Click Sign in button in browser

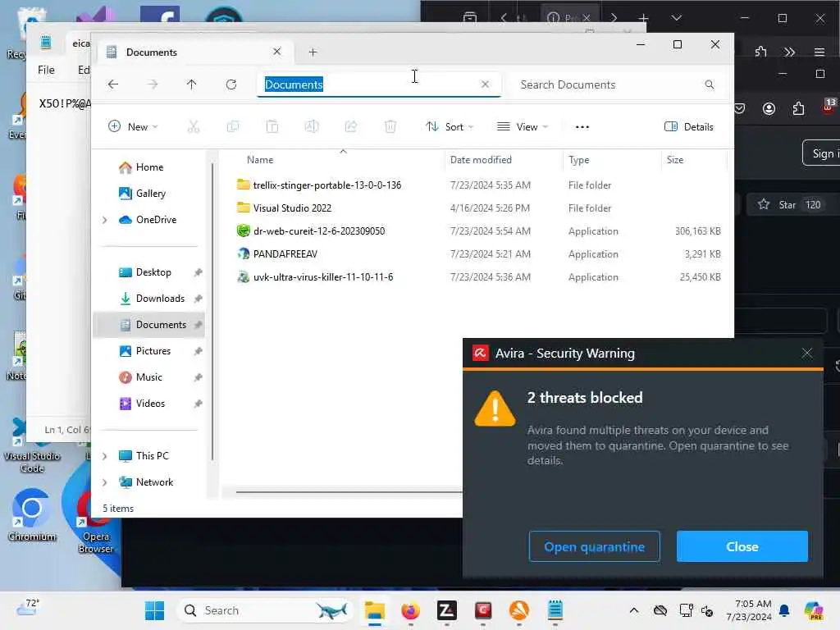pos(822,153)
